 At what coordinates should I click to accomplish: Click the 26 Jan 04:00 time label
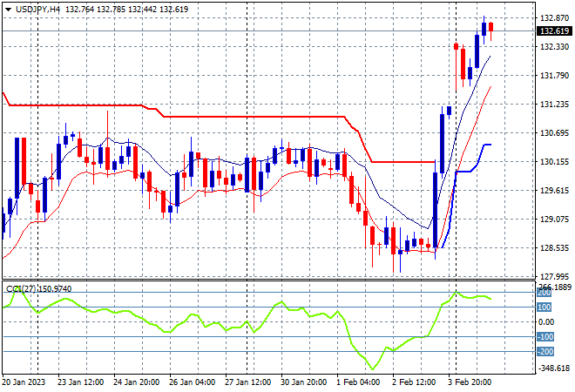pos(192,382)
